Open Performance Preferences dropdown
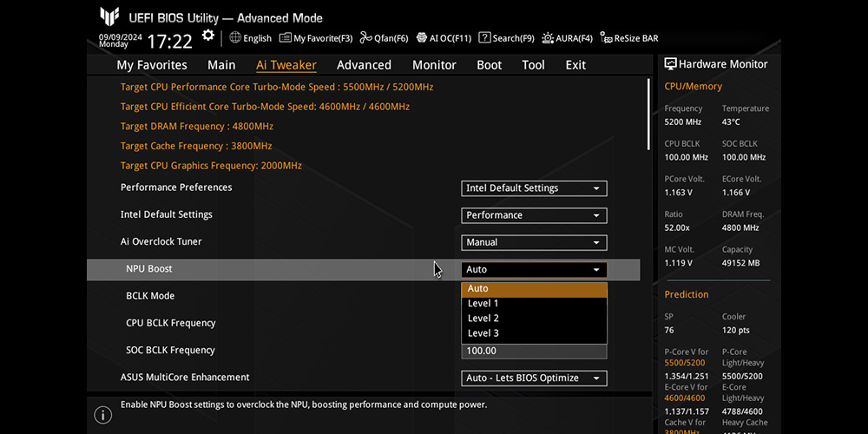The image size is (868, 434). click(534, 188)
